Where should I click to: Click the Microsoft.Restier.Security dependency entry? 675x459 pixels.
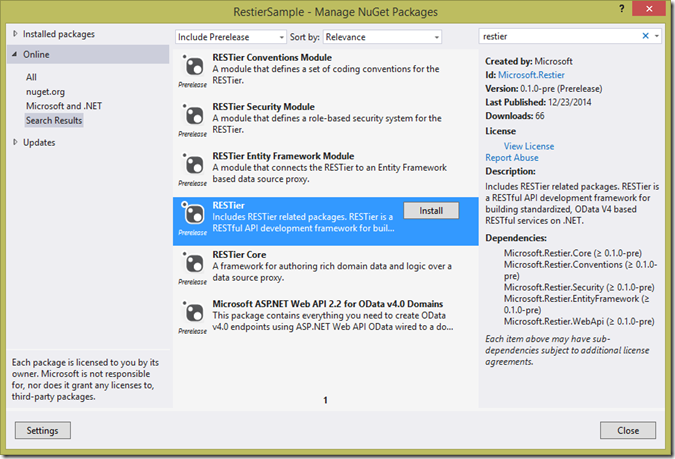(579, 287)
